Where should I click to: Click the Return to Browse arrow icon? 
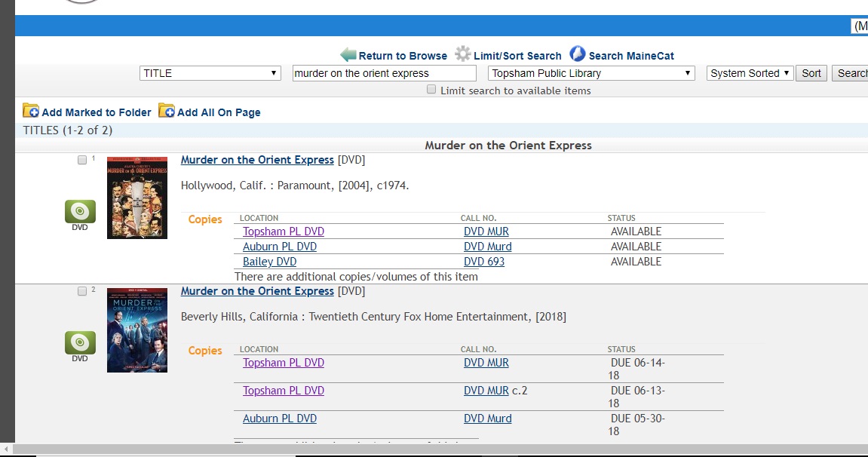tap(348, 55)
